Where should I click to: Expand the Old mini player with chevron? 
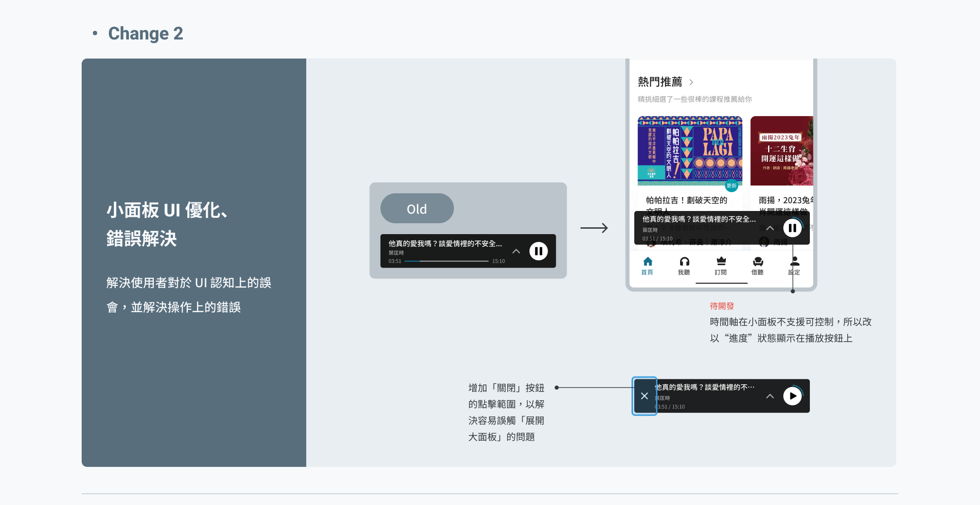pyautogui.click(x=516, y=251)
